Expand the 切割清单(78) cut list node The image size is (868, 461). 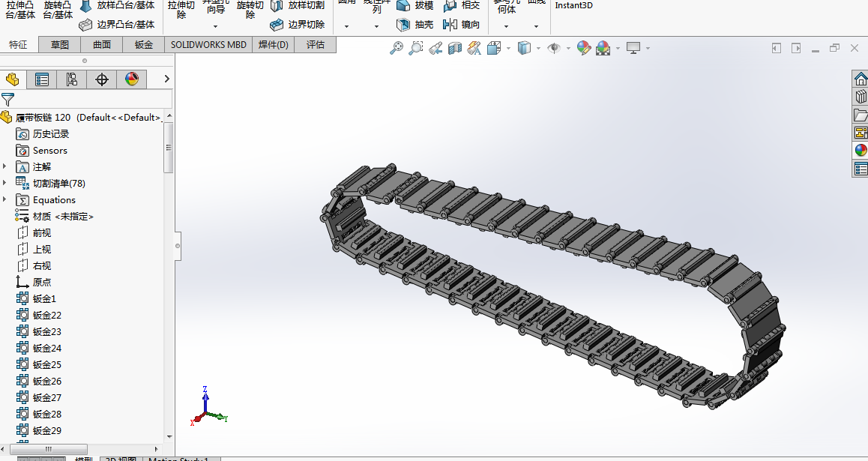(x=5, y=183)
